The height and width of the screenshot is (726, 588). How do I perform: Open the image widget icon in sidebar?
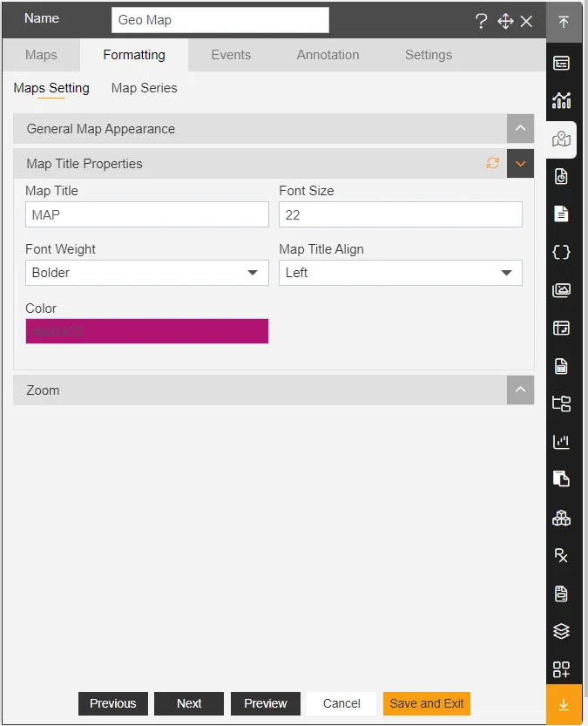(562, 290)
